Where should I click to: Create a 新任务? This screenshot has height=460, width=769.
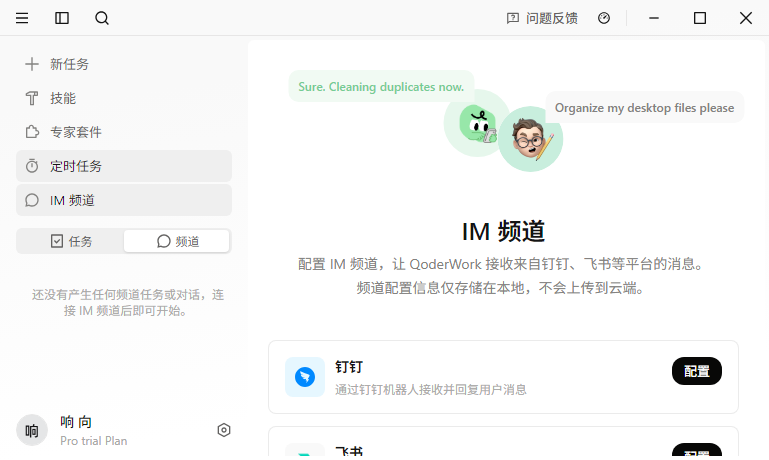point(124,64)
